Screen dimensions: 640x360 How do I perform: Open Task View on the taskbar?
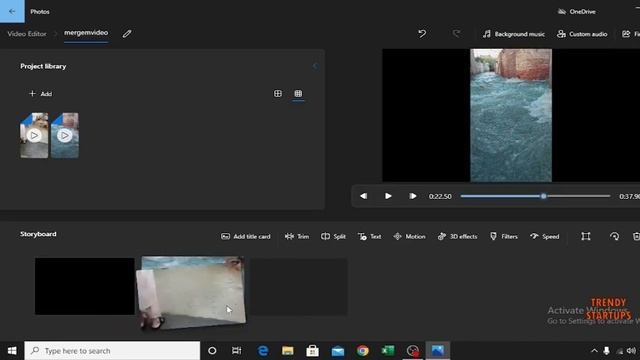pyautogui.click(x=236, y=351)
